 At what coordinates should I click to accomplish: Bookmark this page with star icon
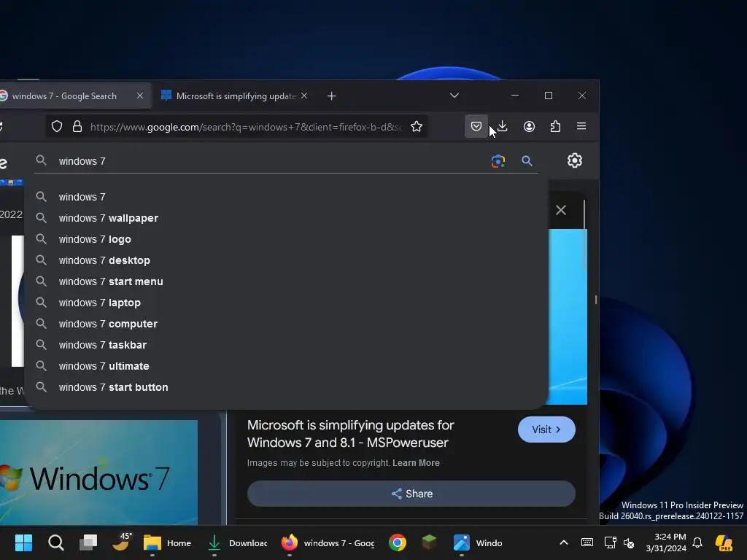[x=417, y=126]
